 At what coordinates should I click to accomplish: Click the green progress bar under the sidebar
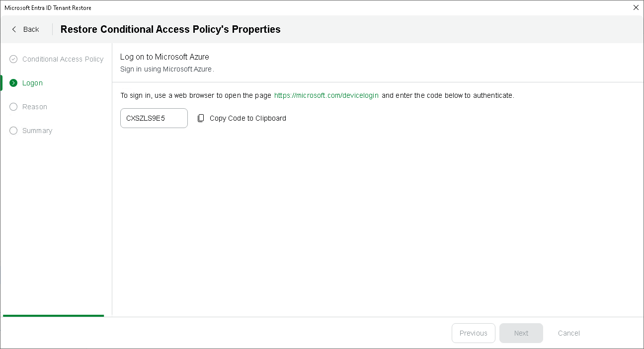pos(53,315)
